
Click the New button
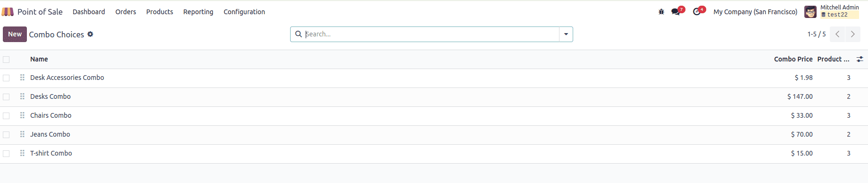click(x=15, y=34)
